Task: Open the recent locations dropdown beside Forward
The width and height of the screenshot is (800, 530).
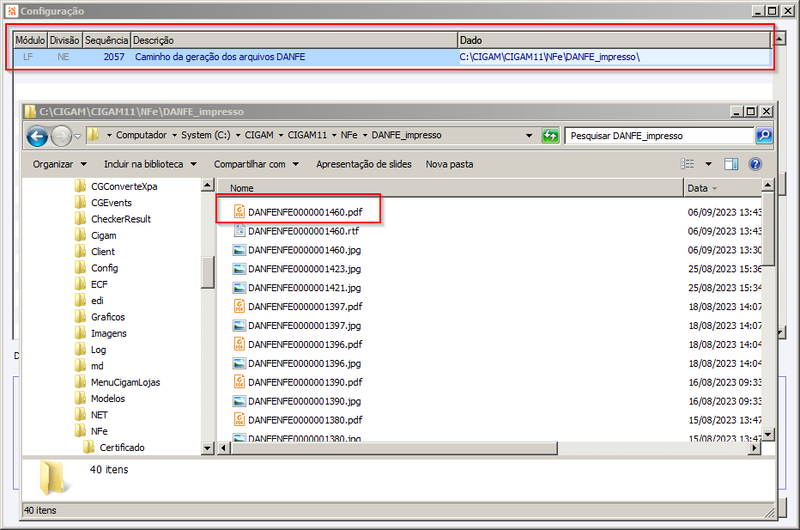Action: tap(78, 136)
